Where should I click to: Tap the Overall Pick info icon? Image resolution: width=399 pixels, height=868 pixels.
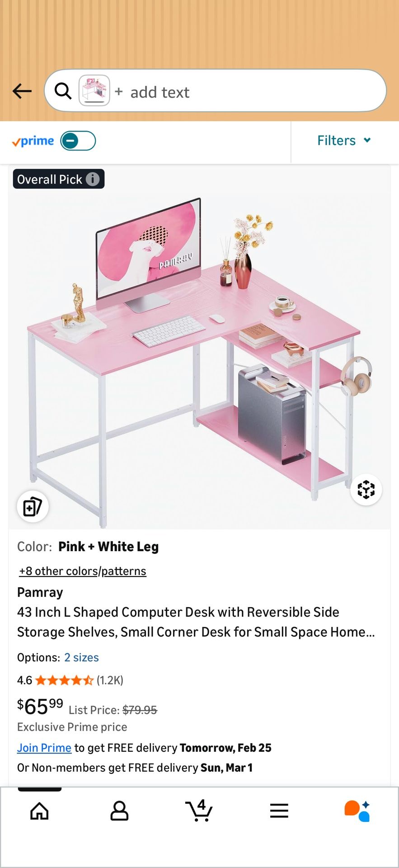coord(93,179)
